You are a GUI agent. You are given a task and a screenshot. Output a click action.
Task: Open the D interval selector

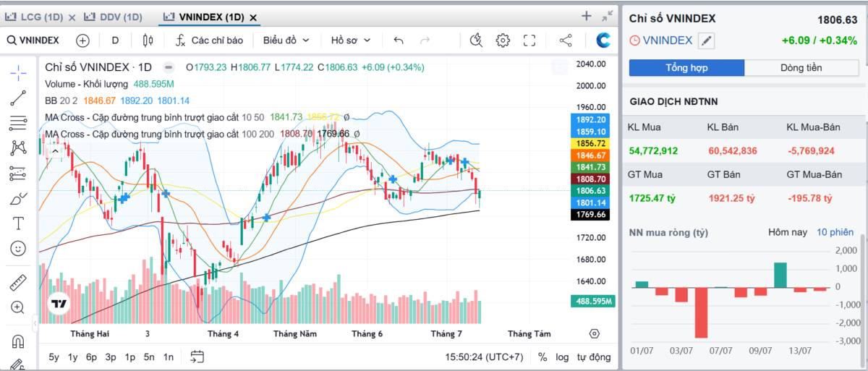coord(115,40)
